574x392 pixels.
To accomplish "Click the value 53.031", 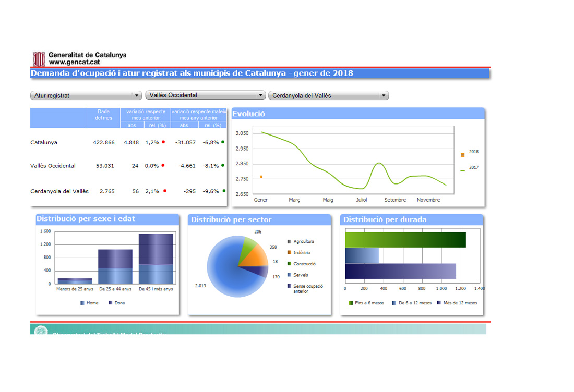I will pos(105,166).
